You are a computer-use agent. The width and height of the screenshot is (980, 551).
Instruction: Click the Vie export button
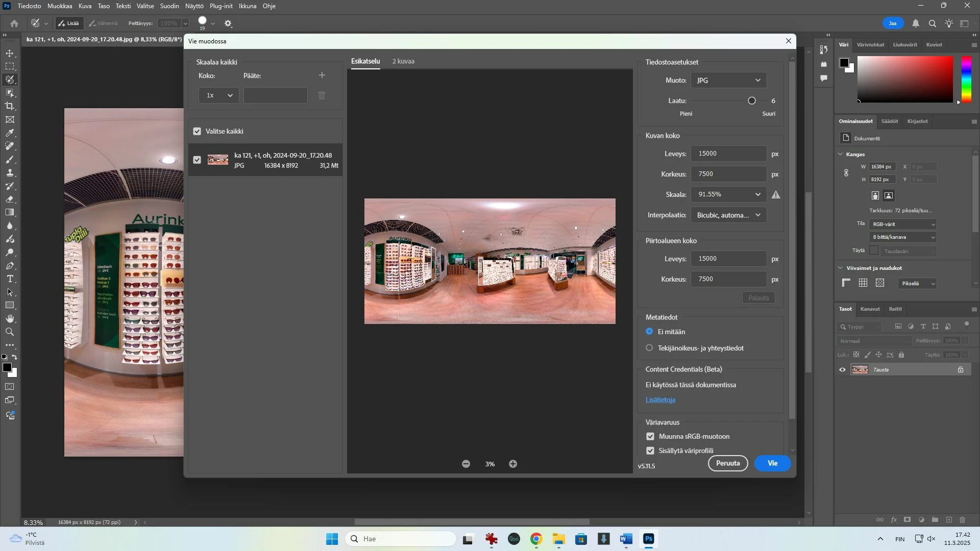pyautogui.click(x=772, y=463)
